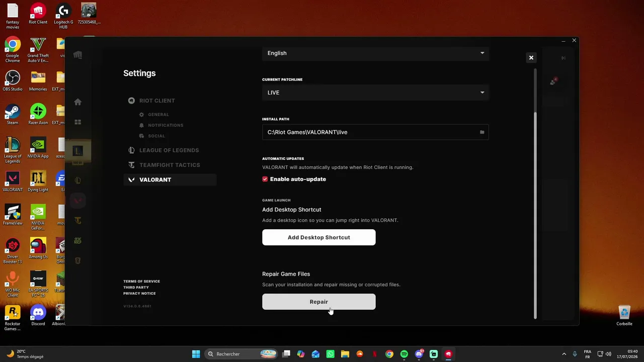Select the VALORANT icon in sidebar
Screen dimensions: 644x362
tap(77, 201)
